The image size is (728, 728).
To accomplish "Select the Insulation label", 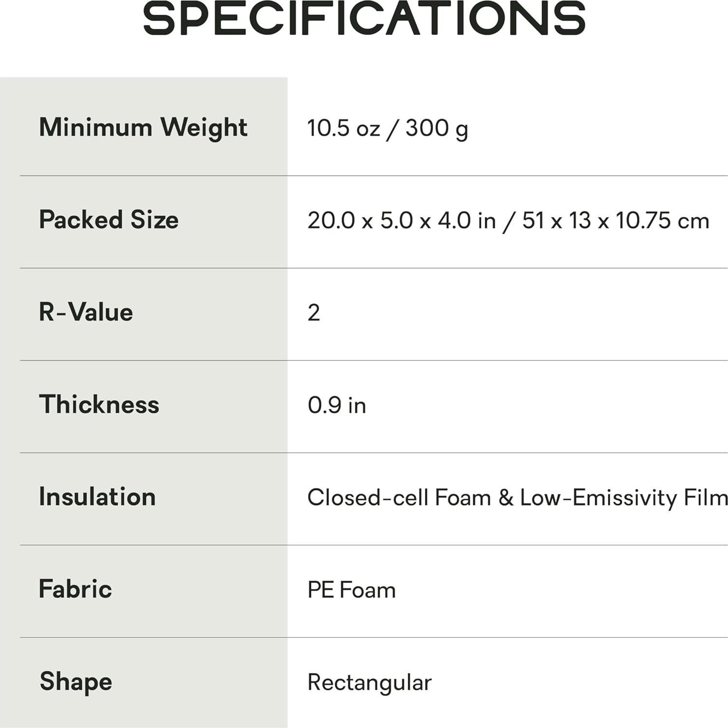I will [97, 497].
